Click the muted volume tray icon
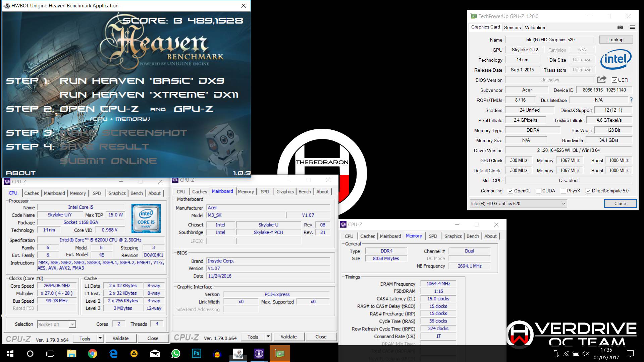 click(586, 353)
